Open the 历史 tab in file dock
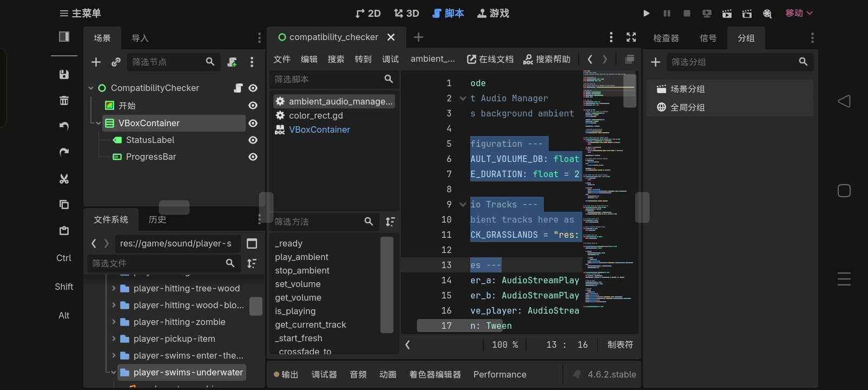 [x=157, y=219]
